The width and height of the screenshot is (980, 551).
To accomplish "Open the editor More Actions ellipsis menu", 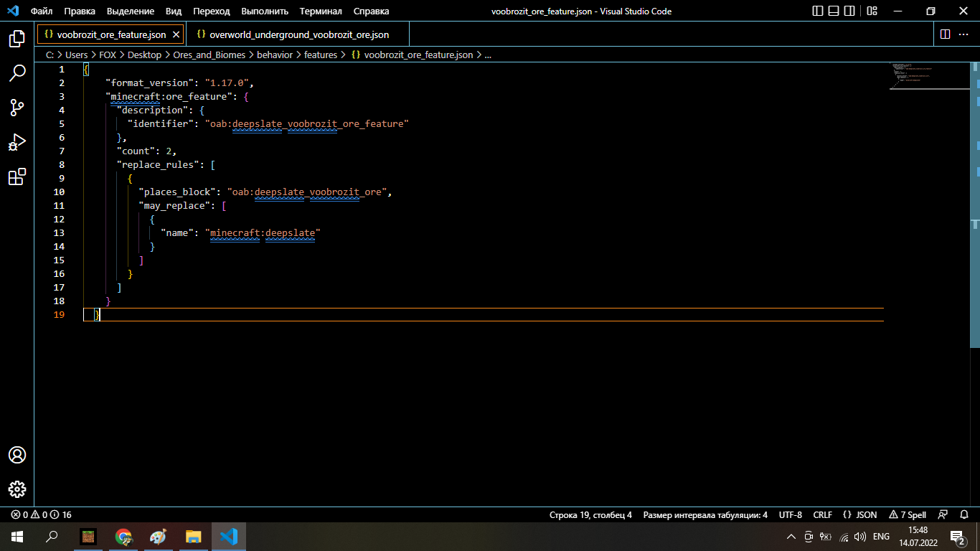I will point(964,34).
